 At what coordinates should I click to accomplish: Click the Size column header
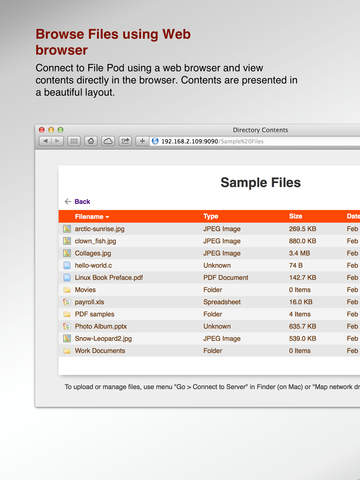point(296,216)
